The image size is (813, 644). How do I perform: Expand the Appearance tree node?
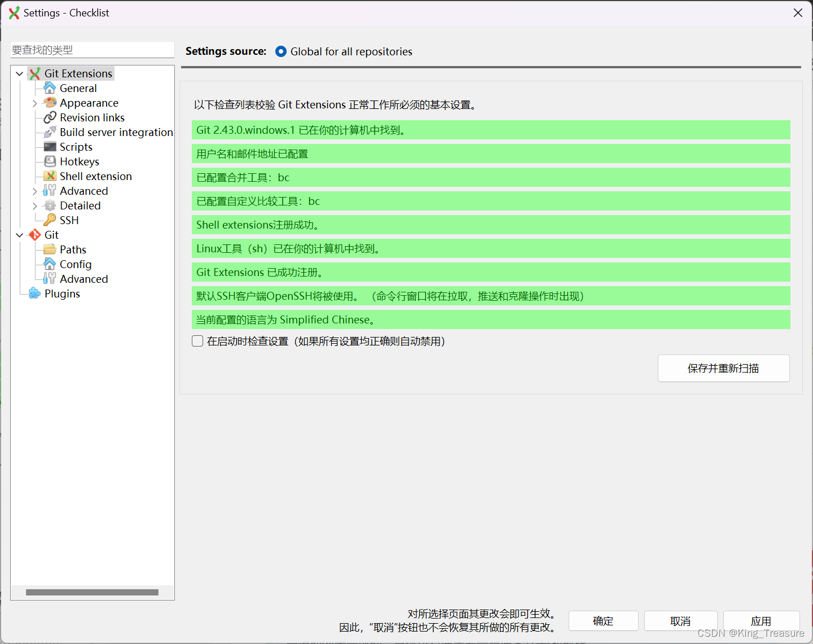pos(35,103)
